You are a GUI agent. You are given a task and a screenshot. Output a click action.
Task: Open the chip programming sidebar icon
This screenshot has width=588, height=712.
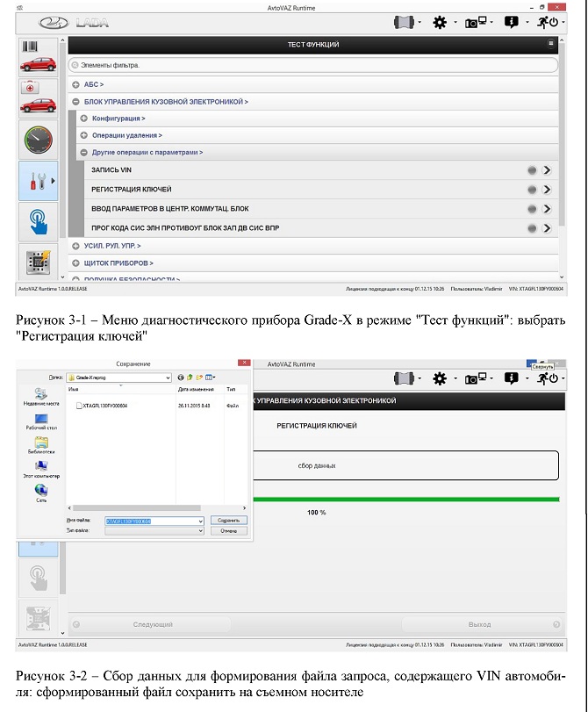[38, 262]
